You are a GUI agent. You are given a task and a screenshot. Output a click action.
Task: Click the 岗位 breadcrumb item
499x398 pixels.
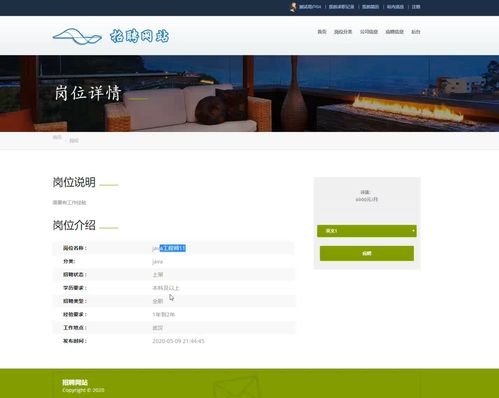click(x=74, y=140)
